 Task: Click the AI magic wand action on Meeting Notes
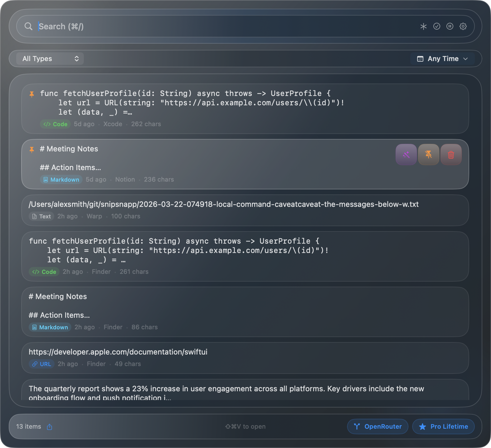pos(406,155)
